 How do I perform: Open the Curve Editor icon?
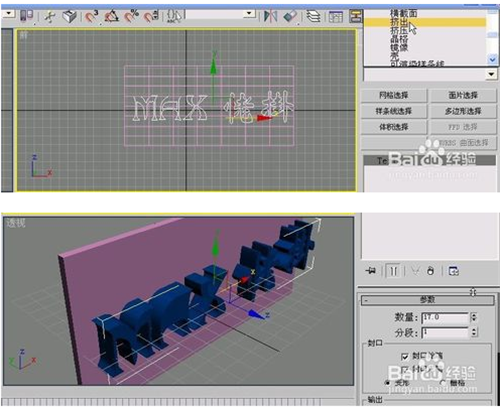(x=336, y=16)
